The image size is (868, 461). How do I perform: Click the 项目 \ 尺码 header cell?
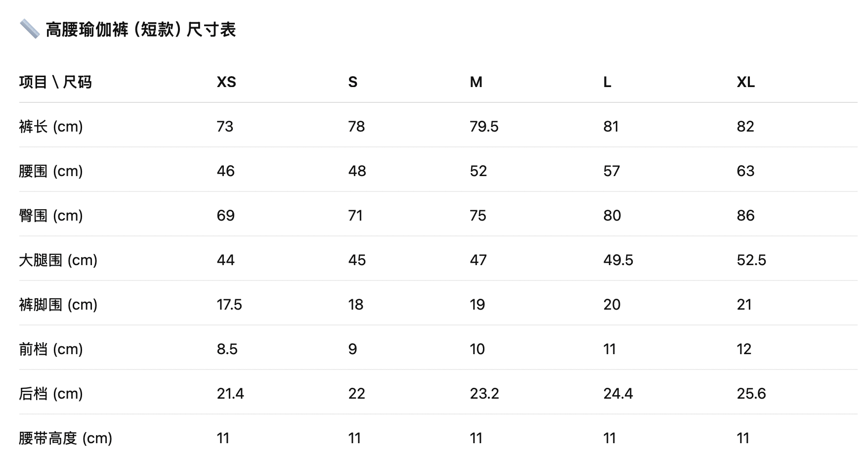[55, 82]
